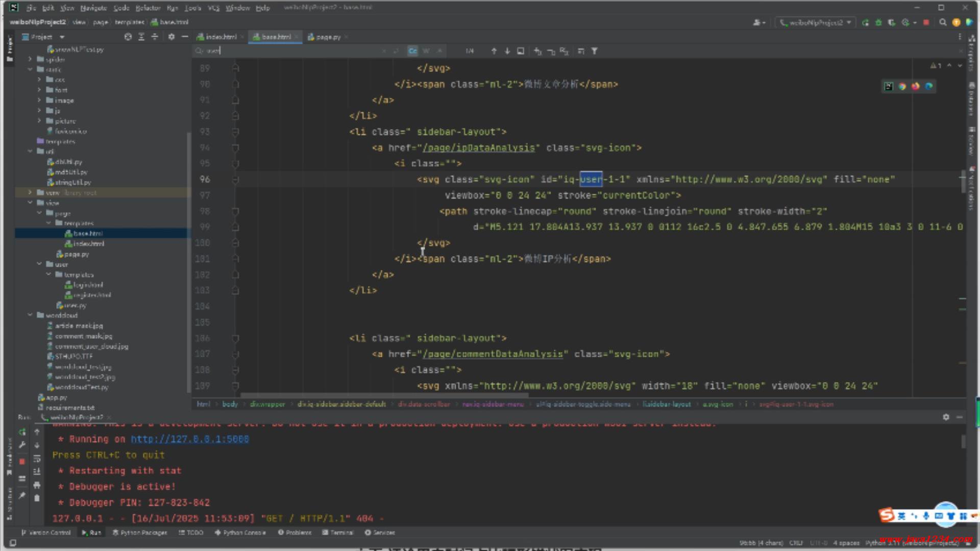Click Select Opened File target icon
Screen dimensions: 980x551
click(x=128, y=37)
